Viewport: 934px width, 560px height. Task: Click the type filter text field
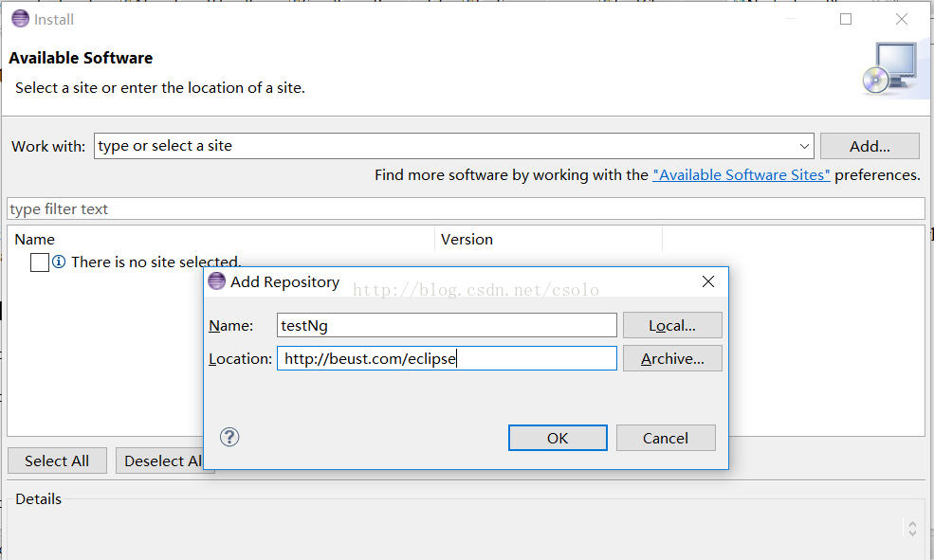coord(466,208)
